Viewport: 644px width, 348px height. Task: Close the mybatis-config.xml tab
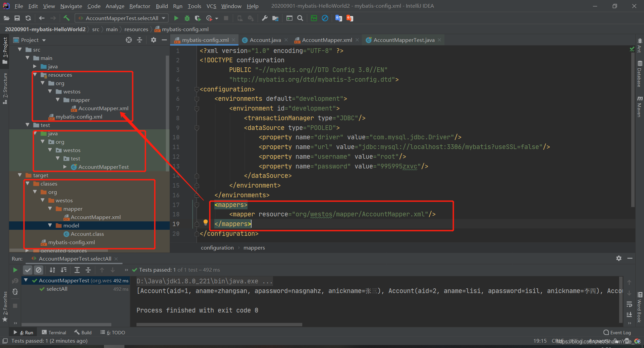point(233,40)
